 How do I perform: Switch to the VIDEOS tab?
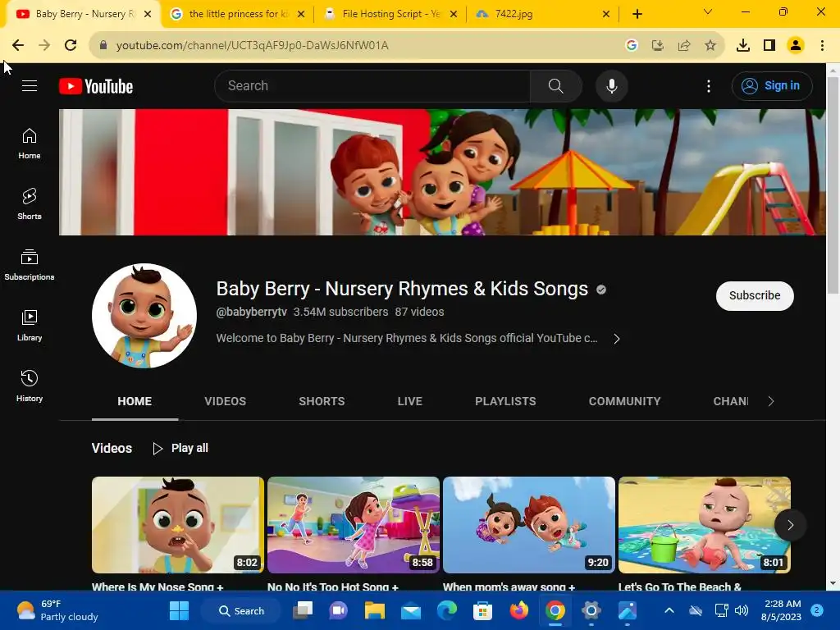225,401
